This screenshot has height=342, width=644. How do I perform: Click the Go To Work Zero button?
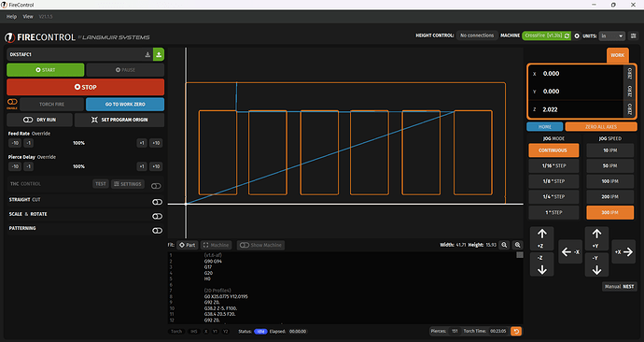coord(125,105)
